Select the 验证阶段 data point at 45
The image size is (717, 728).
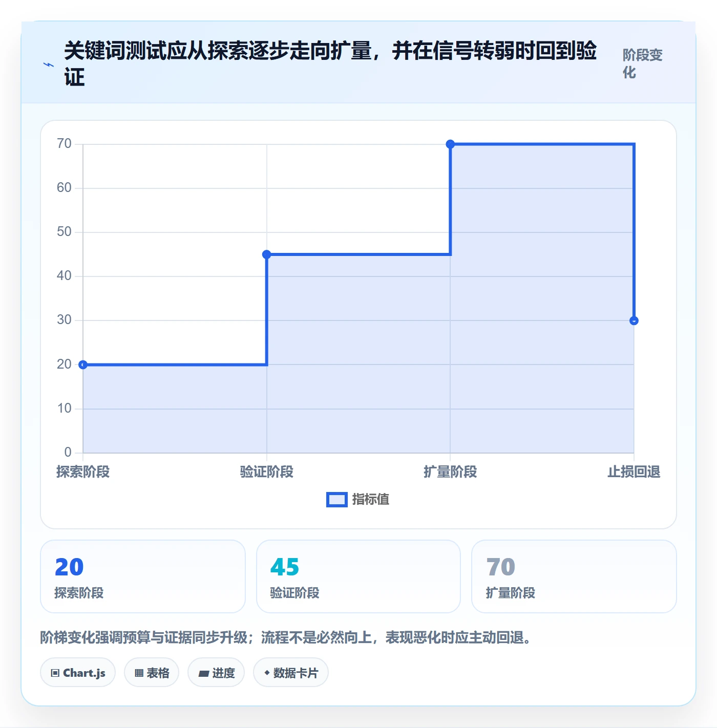coord(266,254)
